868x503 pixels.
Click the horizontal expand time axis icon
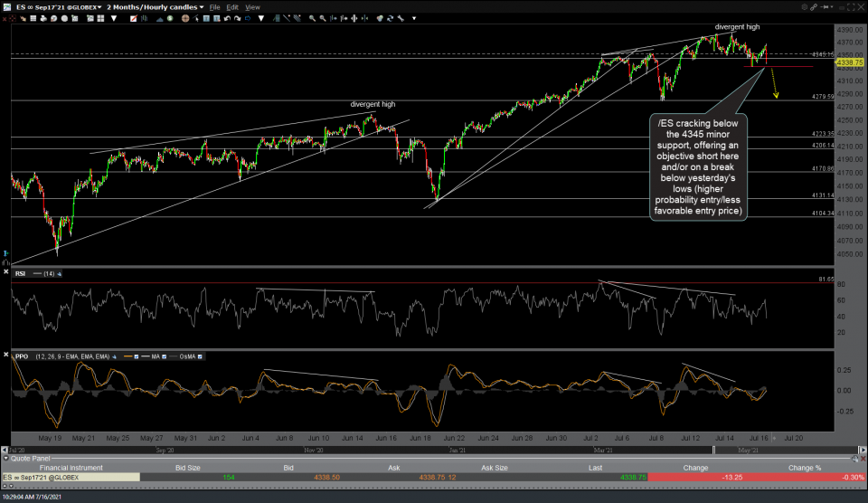tap(354, 18)
